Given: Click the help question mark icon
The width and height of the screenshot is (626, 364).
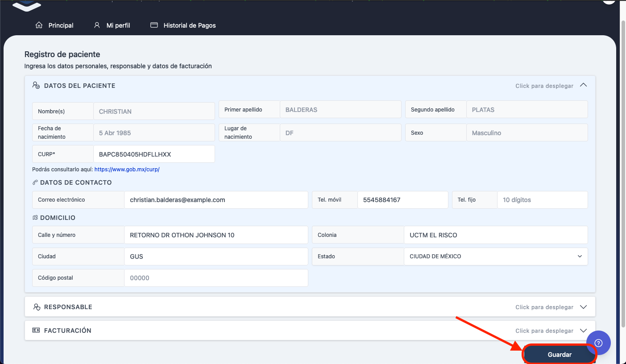Looking at the screenshot, I should coord(598,343).
